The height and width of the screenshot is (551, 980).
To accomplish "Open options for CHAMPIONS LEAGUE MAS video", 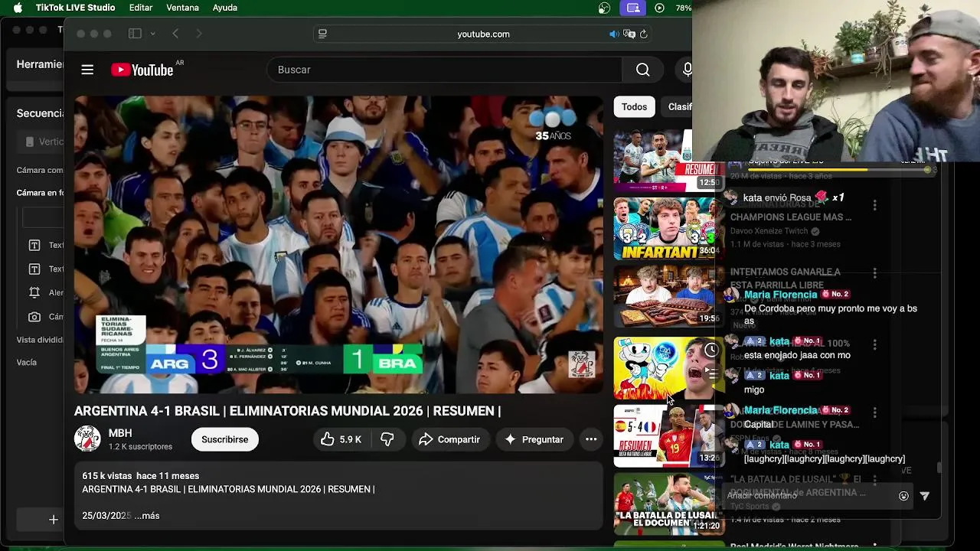I will pos(874,205).
